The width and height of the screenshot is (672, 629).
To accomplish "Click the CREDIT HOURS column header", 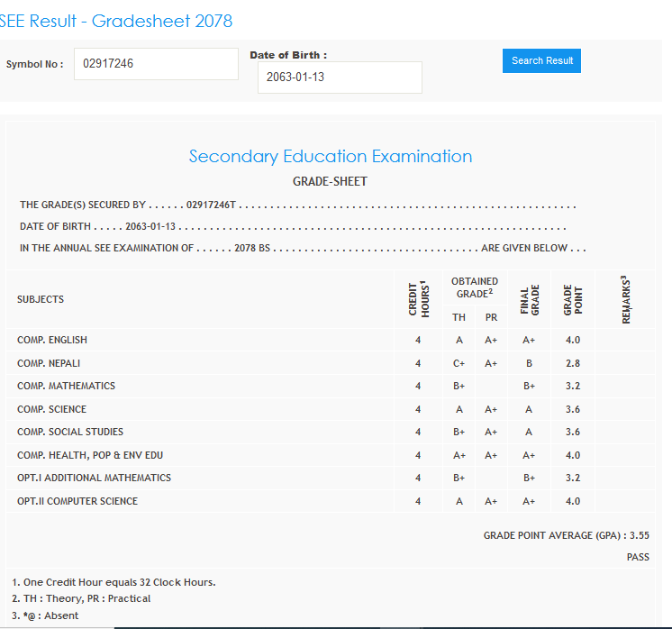I will pos(418,299).
